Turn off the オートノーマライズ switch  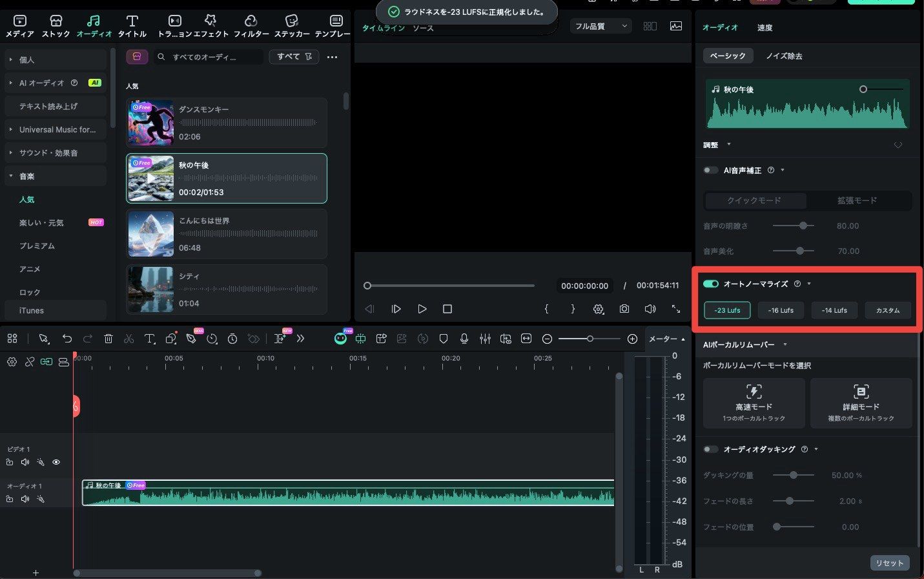711,284
